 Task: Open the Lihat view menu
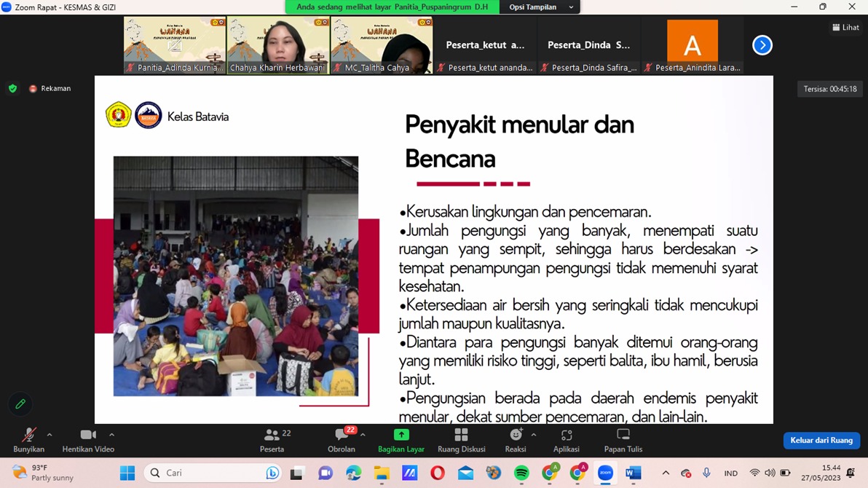(x=845, y=28)
